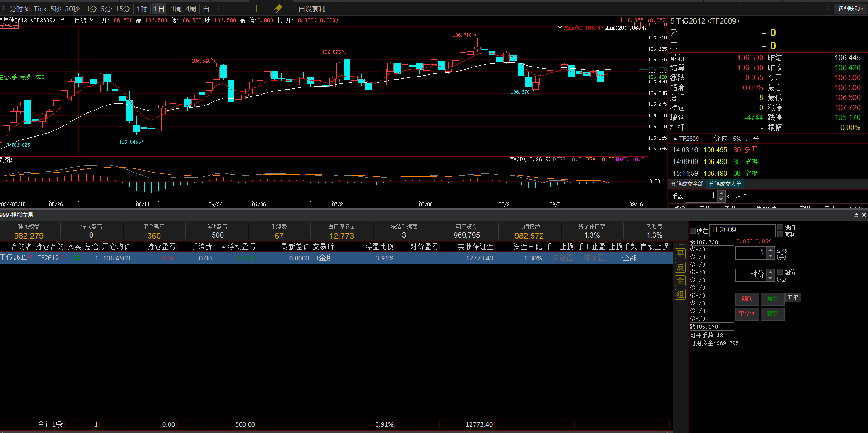Viewport: 868px width, 433px height.
Task: Select the rectangle drawing tool
Action: click(x=262, y=9)
